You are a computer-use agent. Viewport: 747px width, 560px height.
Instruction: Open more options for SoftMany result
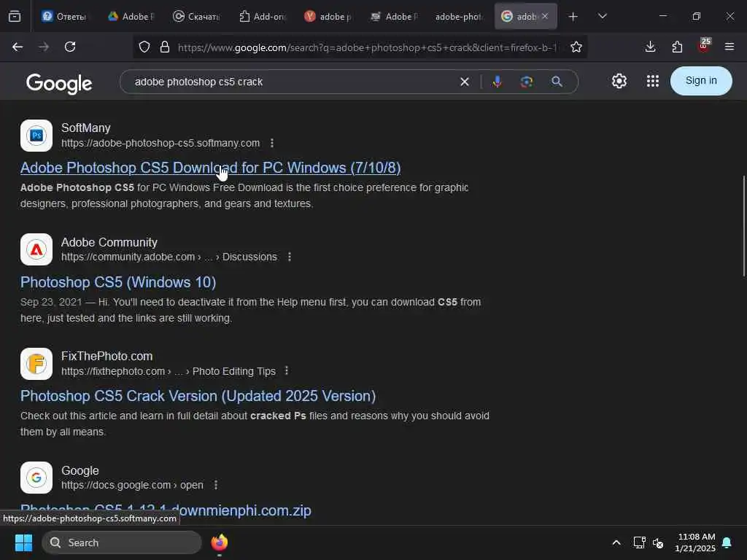[x=272, y=143]
